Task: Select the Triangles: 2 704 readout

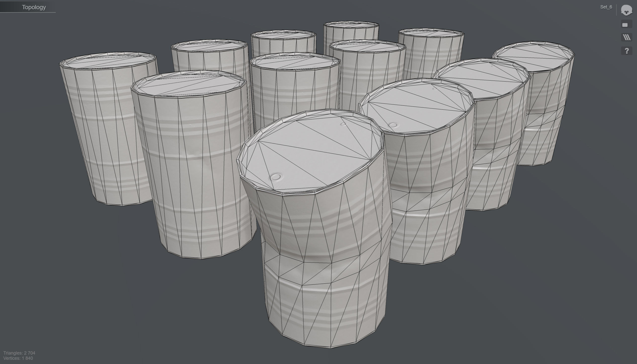Action: pyautogui.click(x=19, y=353)
